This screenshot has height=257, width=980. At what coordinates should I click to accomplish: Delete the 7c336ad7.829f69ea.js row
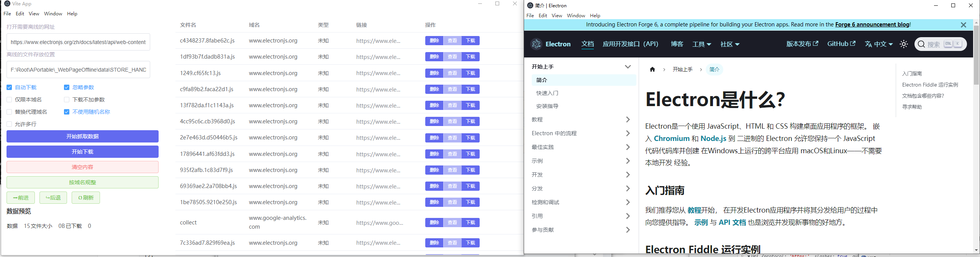click(x=434, y=243)
